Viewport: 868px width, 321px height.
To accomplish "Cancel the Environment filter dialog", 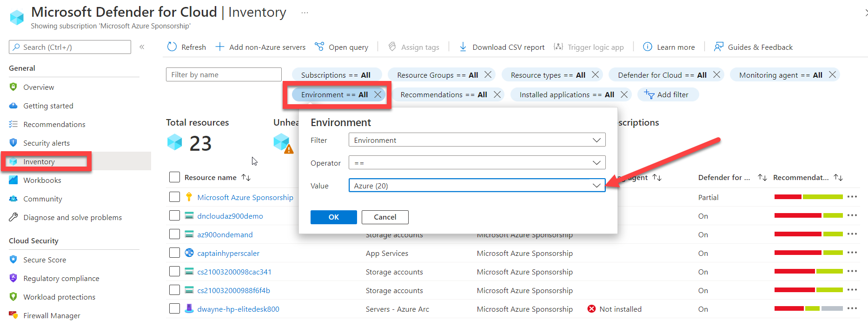I will [x=385, y=217].
